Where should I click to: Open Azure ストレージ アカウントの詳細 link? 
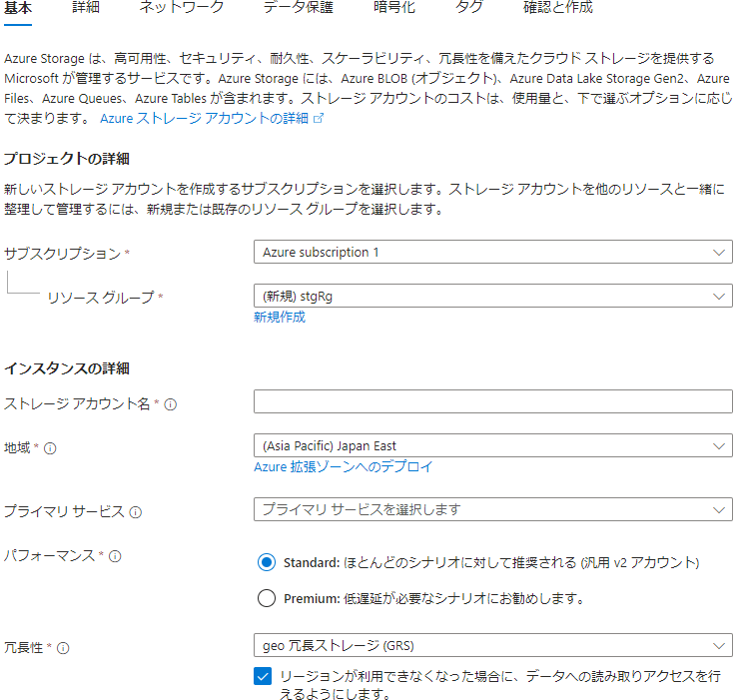click(204, 118)
